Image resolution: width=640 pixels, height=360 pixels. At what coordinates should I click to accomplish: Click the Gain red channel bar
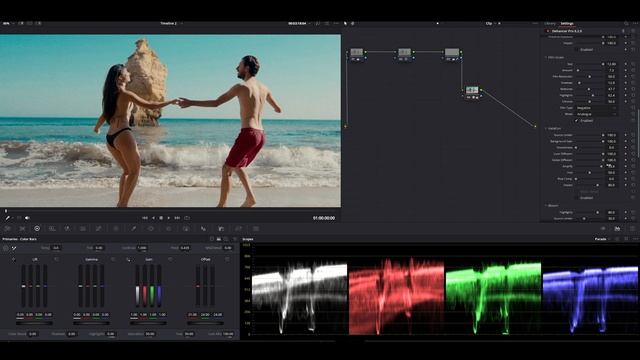click(x=144, y=286)
